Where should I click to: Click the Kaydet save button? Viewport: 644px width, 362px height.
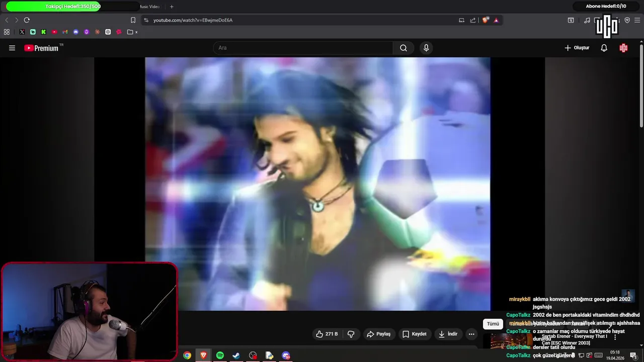415,334
